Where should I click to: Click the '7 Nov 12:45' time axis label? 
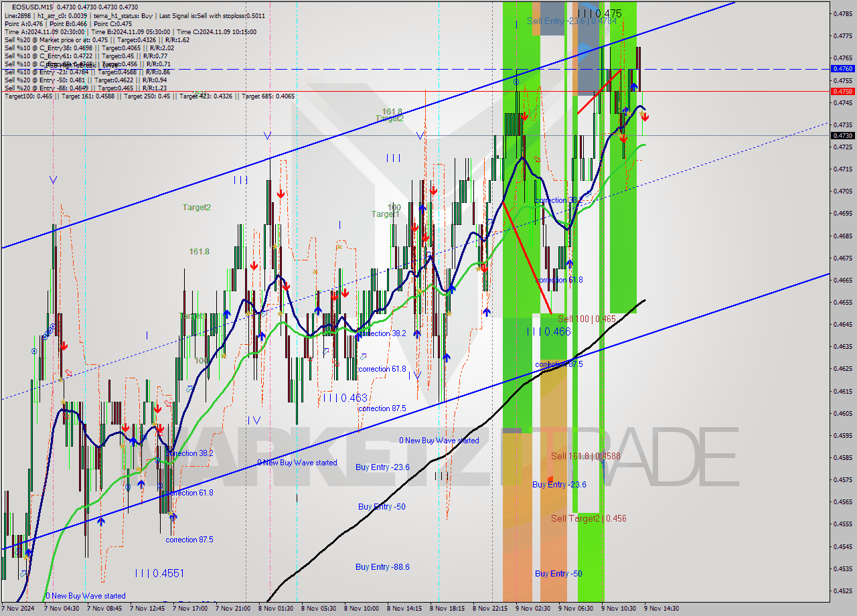pyautogui.click(x=147, y=609)
